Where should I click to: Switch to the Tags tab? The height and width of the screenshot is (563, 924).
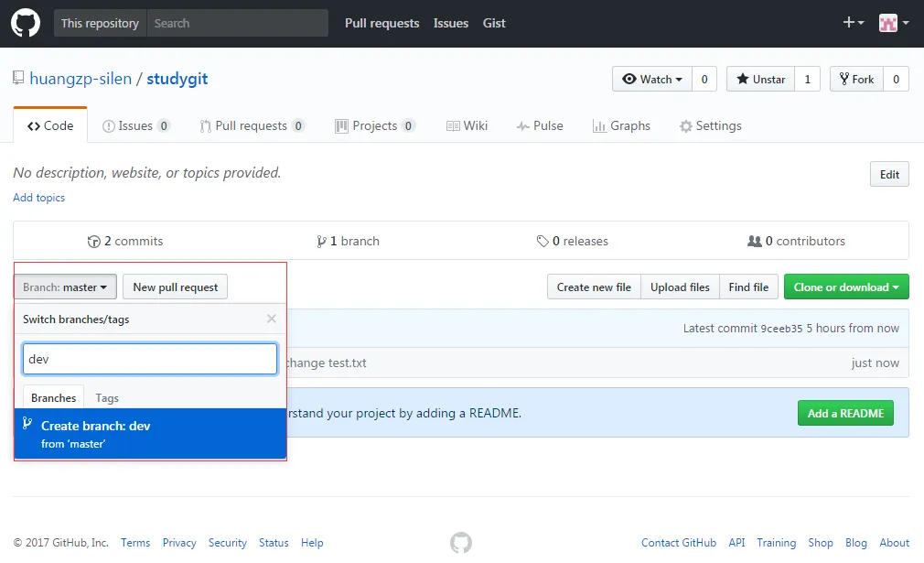coord(107,398)
